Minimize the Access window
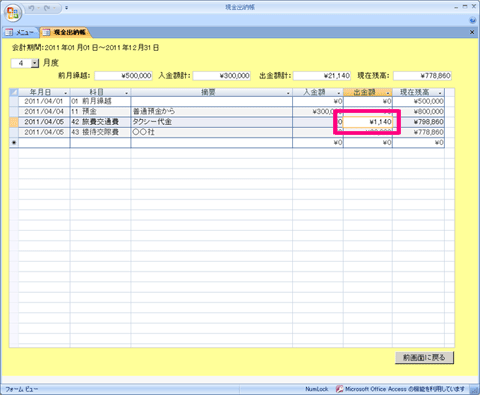This screenshot has height=395, width=480. pos(456,7)
